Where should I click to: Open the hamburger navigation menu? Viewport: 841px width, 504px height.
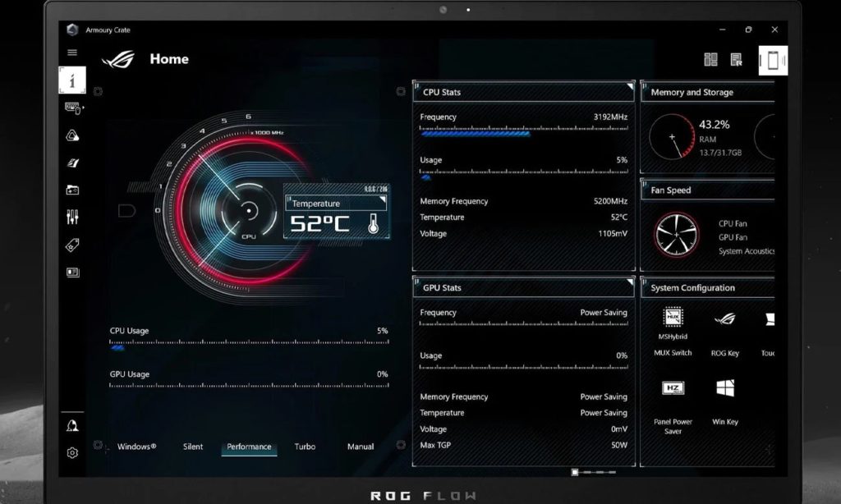coord(72,53)
